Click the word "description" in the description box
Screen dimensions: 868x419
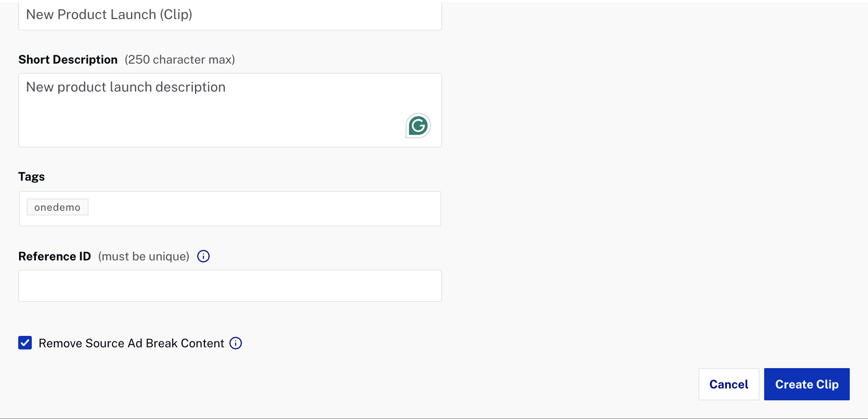point(190,87)
